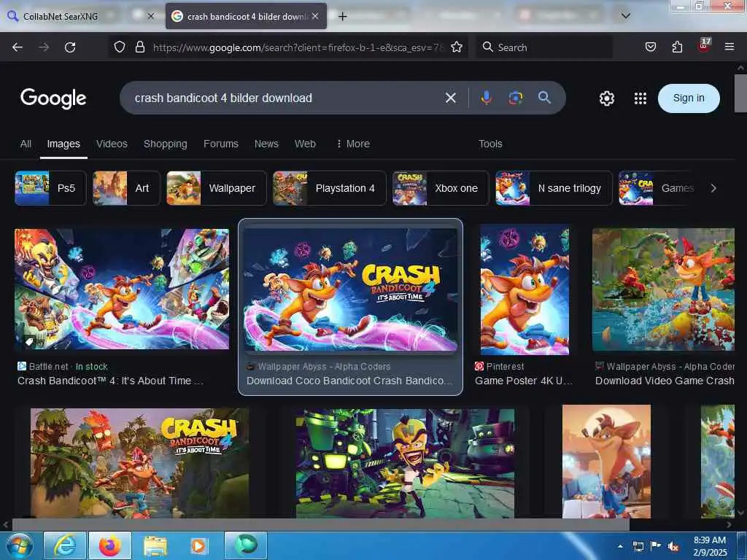The height and width of the screenshot is (560, 747).
Task: Open Download Video Game Crash image
Action: pos(663,289)
